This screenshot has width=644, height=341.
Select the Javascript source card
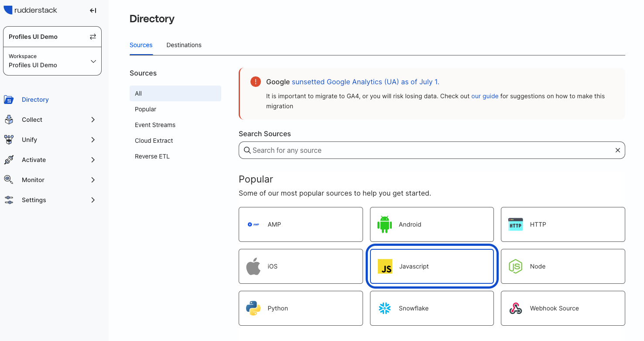(x=432, y=266)
